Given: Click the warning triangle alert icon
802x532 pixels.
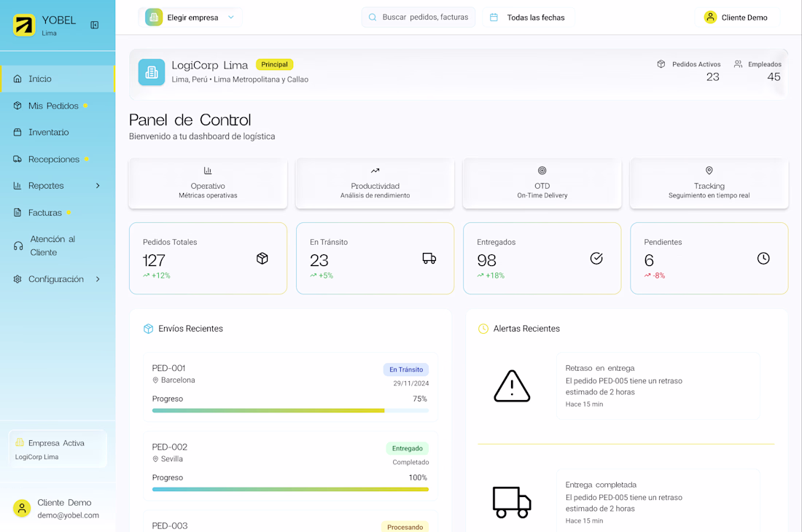Looking at the screenshot, I should click(x=512, y=386).
